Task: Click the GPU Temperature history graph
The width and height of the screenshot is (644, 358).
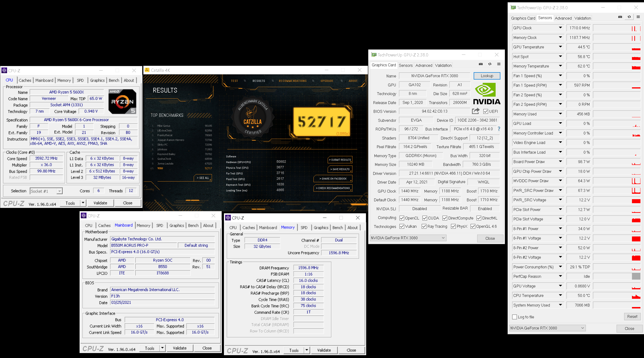Action: tap(617, 47)
